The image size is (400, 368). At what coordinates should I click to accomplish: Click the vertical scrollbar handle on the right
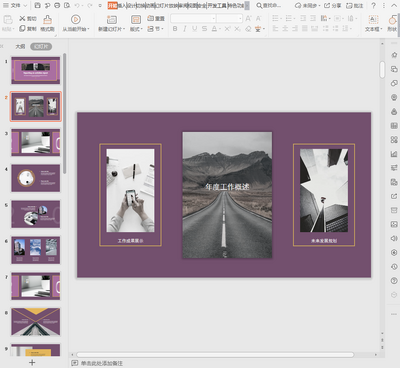coord(382,69)
